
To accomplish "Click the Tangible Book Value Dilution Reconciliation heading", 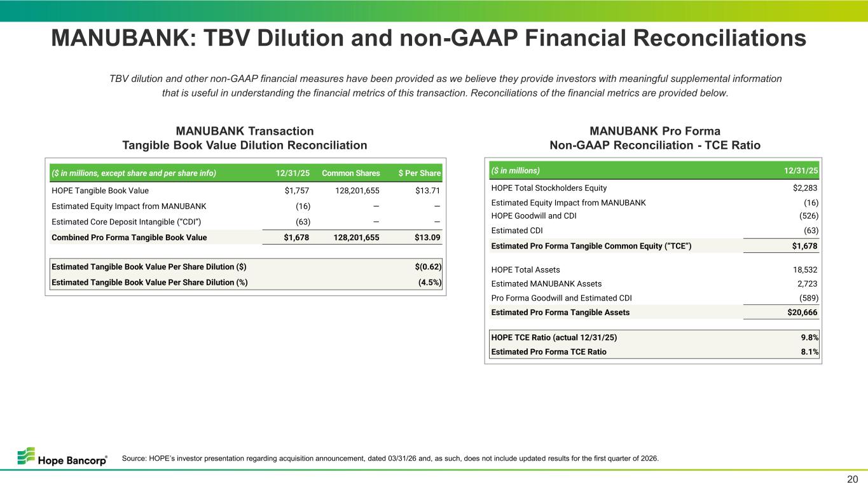I will pos(245,146).
